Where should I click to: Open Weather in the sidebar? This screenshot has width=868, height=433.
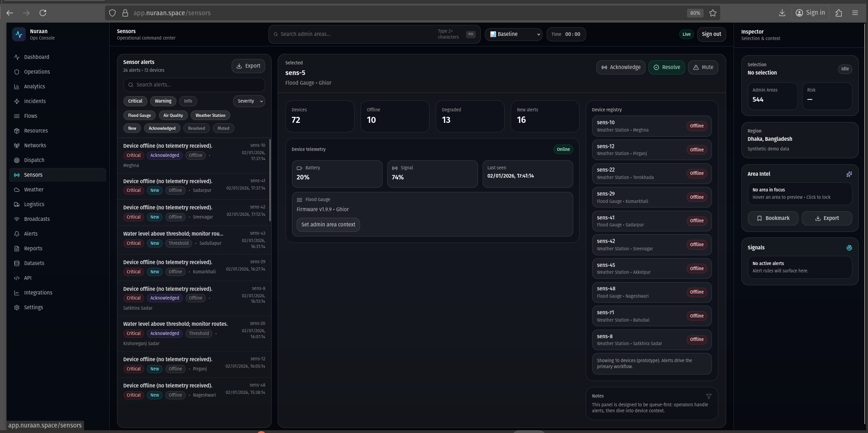[x=34, y=190]
